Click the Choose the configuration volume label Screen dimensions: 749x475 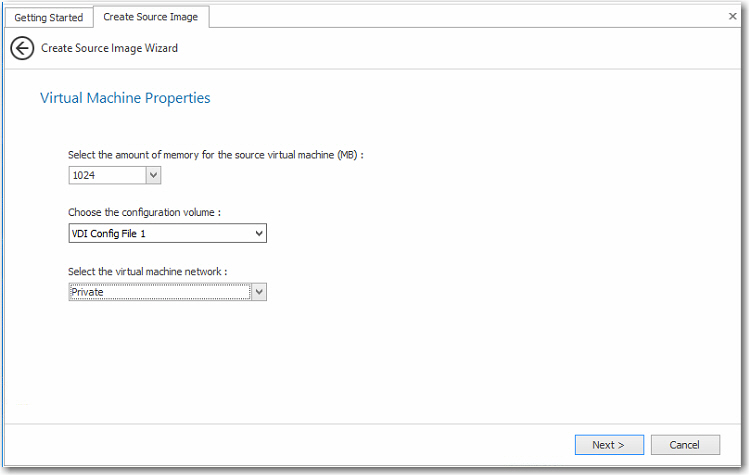[x=144, y=212]
